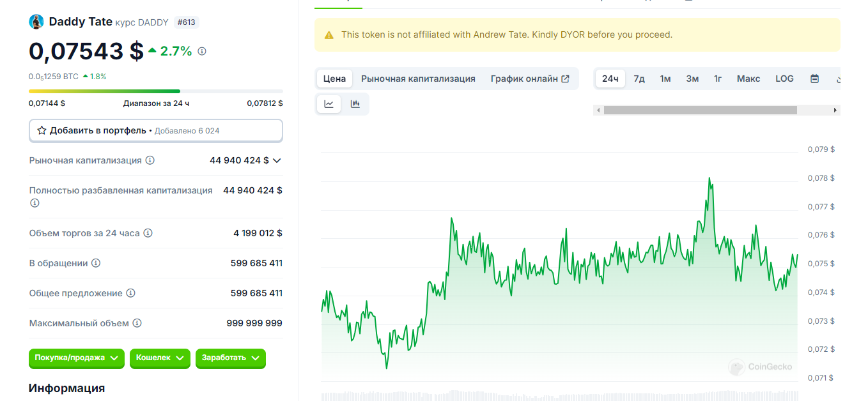
Task: Click the 4 199 012 $ volume value
Action: (x=258, y=233)
